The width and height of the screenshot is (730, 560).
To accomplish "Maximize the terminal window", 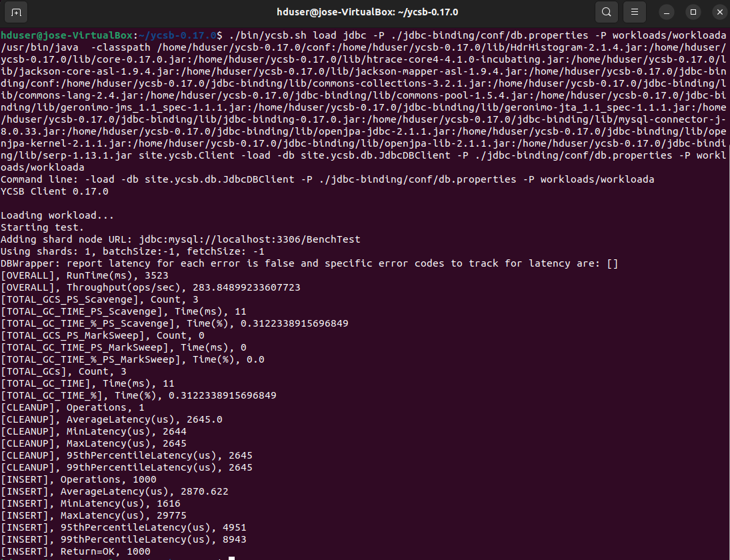I will (x=693, y=13).
